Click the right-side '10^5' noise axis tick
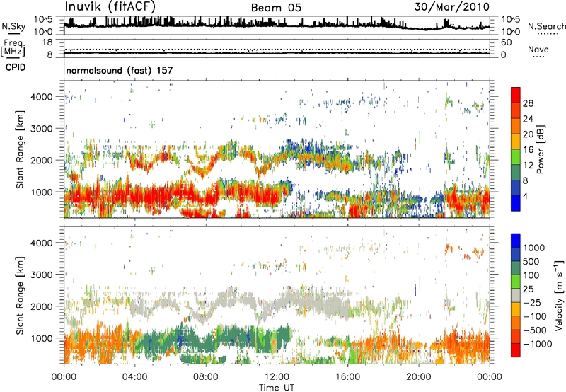Screen dimensions: 566x392 click(x=511, y=19)
